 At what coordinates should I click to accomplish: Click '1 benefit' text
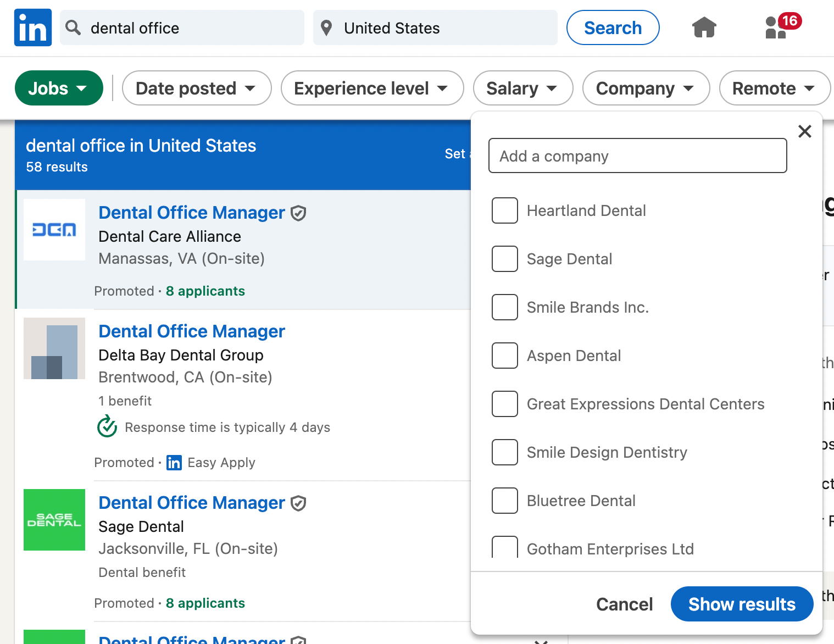125,401
